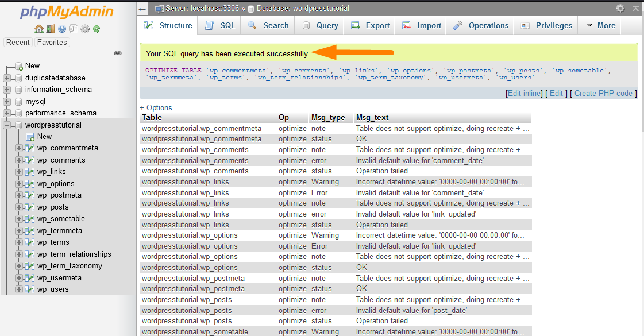Image resolution: width=644 pixels, height=336 pixels.
Task: Click the wp_usermeta table icon in tree
Action: pyautogui.click(x=29, y=278)
